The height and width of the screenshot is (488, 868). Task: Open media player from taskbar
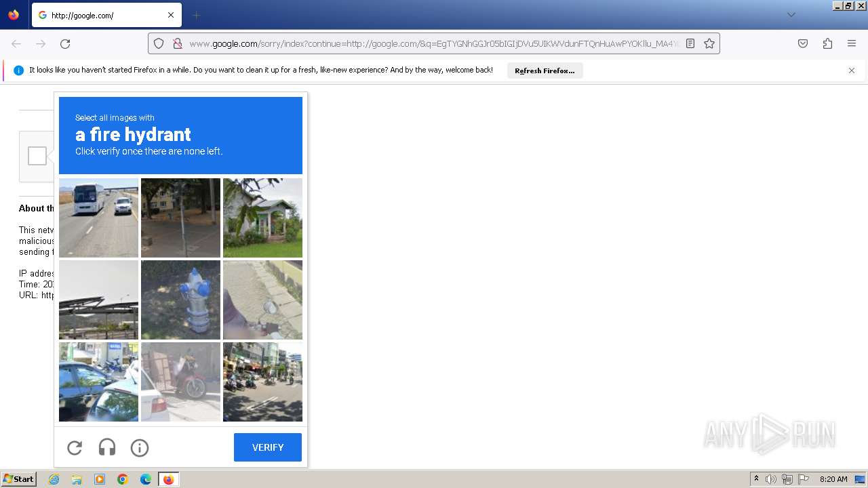pyautogui.click(x=100, y=479)
